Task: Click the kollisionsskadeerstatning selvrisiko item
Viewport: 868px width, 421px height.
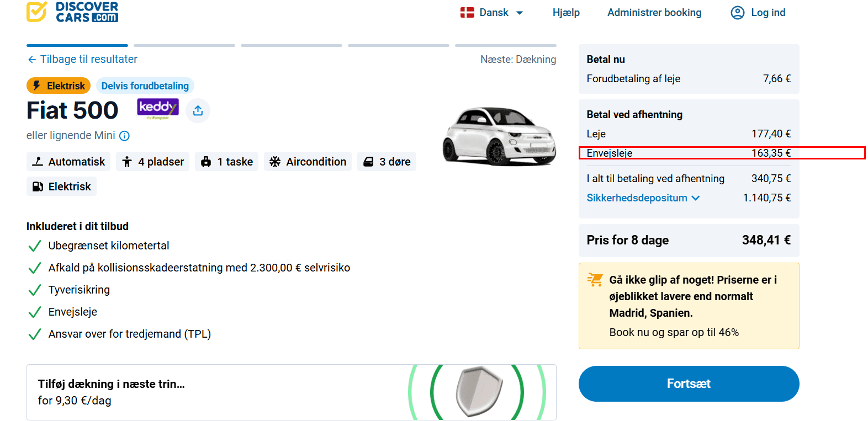Action: coord(199,268)
